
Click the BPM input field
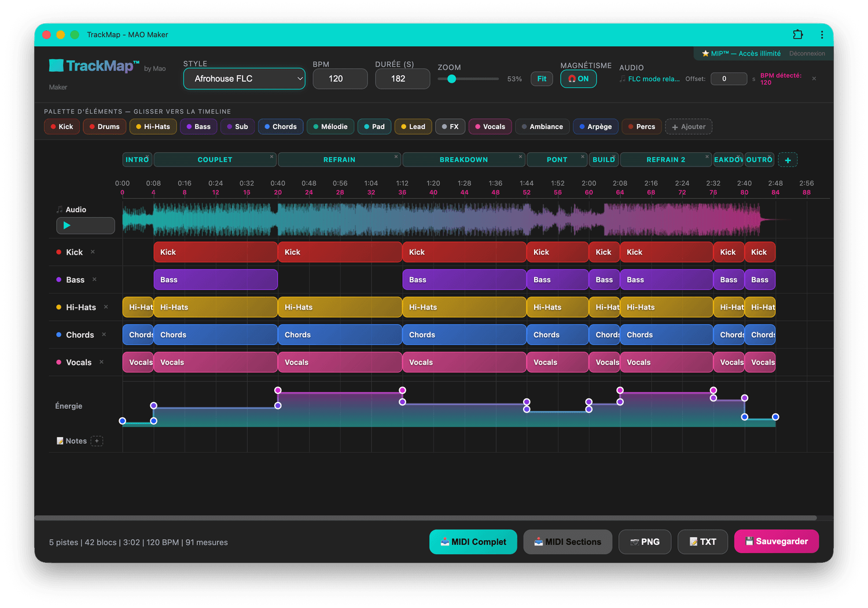(x=340, y=79)
